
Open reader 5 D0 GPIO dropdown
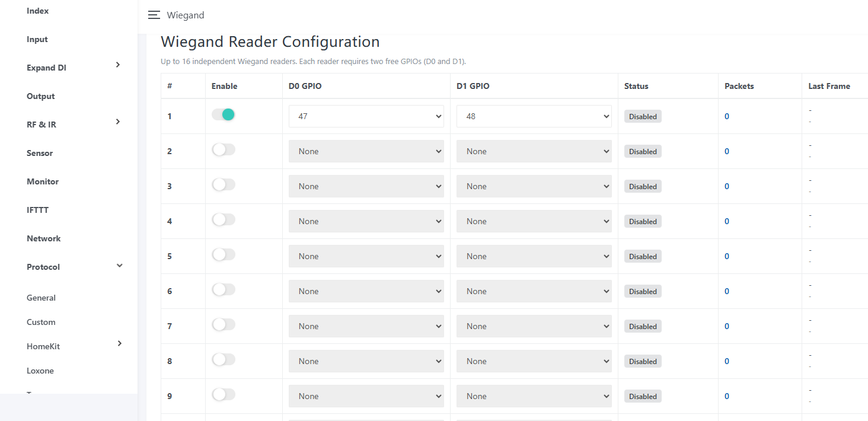(366, 256)
